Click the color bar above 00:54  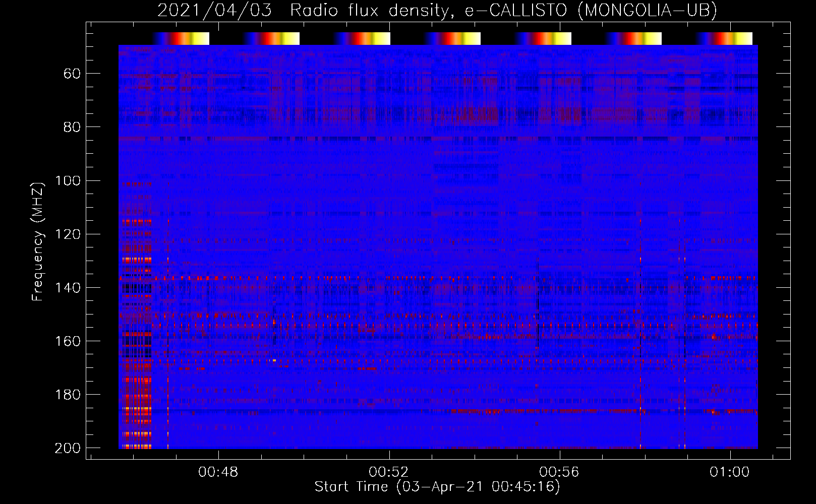452,38
